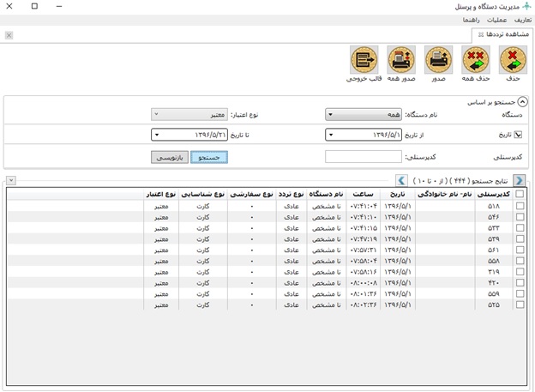Check the row for personnel code ۵۱۸

point(520,206)
